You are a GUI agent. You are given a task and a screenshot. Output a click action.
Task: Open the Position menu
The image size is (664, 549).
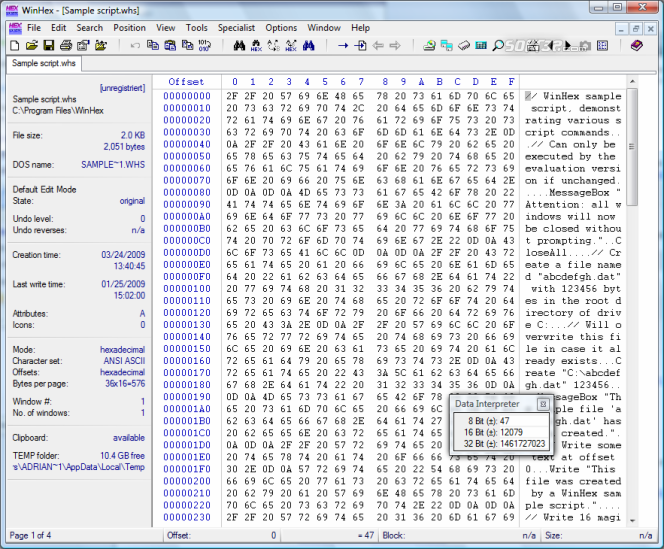pyautogui.click(x=129, y=28)
